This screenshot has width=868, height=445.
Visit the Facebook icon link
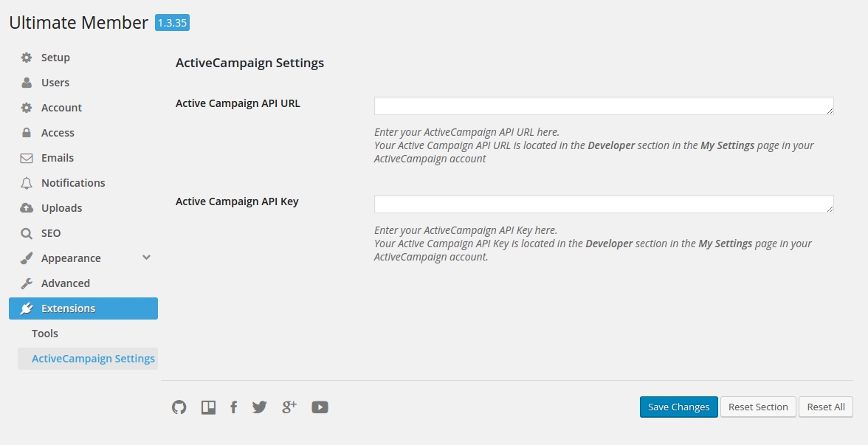[233, 407]
